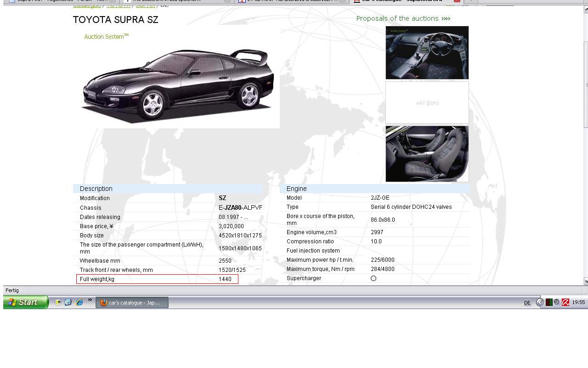
Task: Click the grey round tray icon
Action: tap(557, 302)
